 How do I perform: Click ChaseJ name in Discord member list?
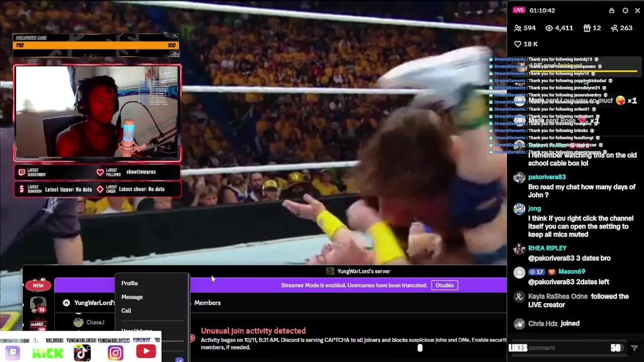point(95,322)
